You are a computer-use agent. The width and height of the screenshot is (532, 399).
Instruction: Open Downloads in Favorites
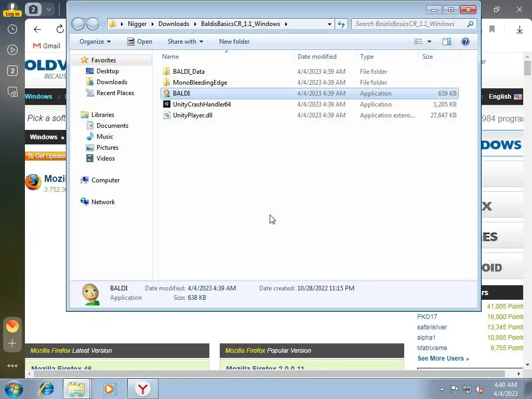click(x=112, y=82)
